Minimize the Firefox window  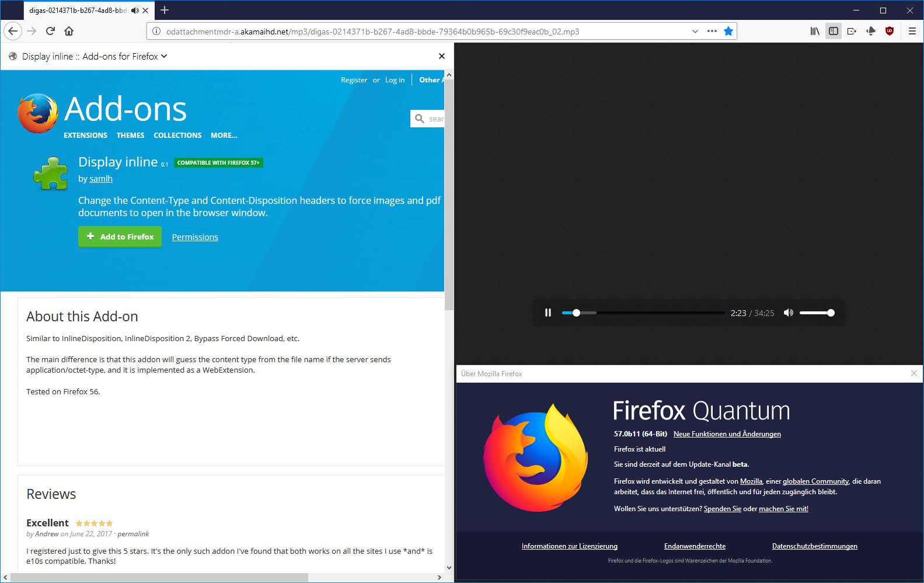coord(856,10)
